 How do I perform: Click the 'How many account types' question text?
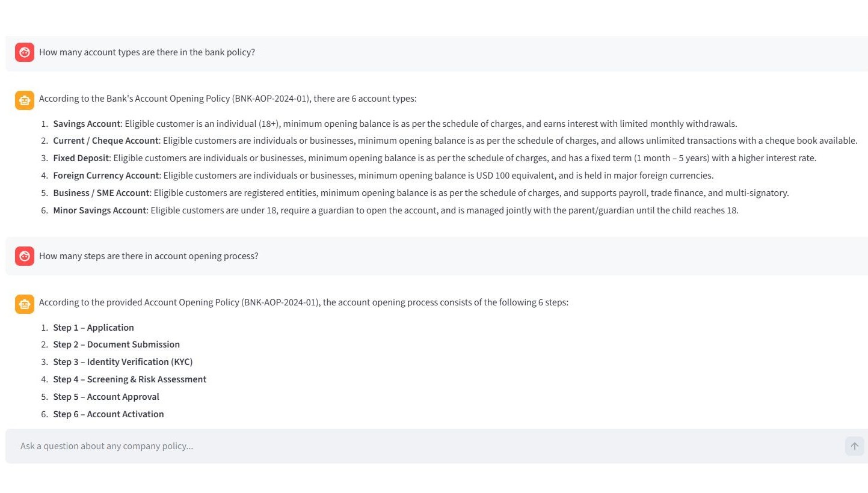(x=147, y=52)
